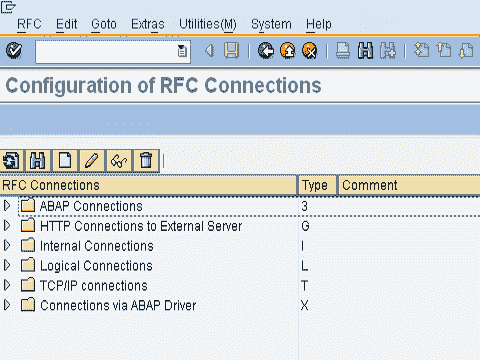The height and width of the screenshot is (360, 480).
Task: Click the command field collapse arrow
Action: [x=210, y=51]
